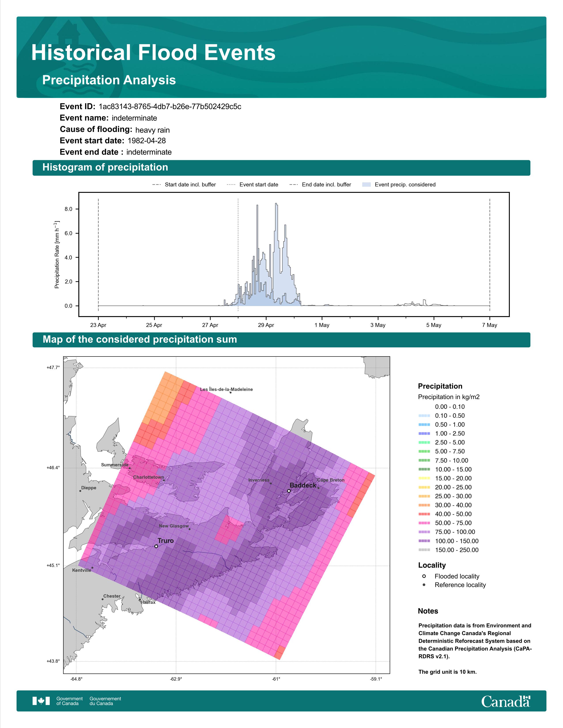
Task: Click the Gouvernement du Canada footer text
Action: (x=105, y=701)
